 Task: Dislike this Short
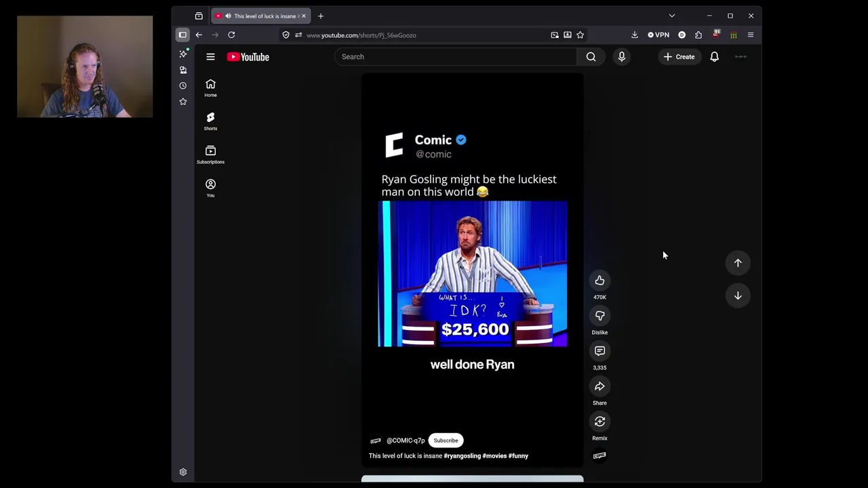(599, 316)
